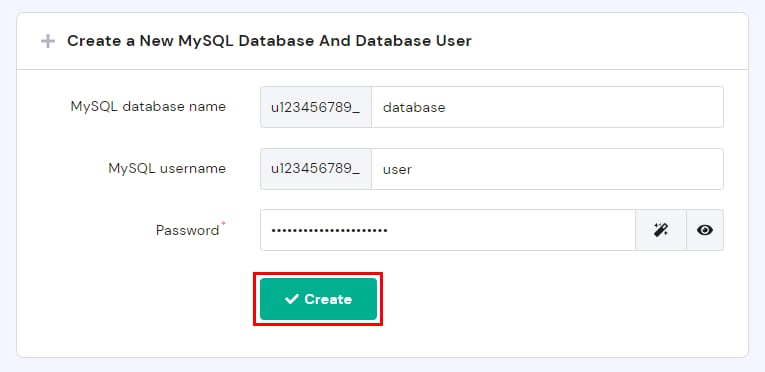Image resolution: width=765 pixels, height=372 pixels.
Task: Place cursor after the word database
Action: 446,107
